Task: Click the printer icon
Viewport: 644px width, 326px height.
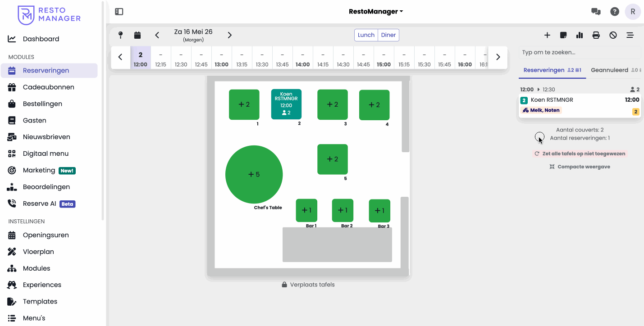Action: [596, 35]
